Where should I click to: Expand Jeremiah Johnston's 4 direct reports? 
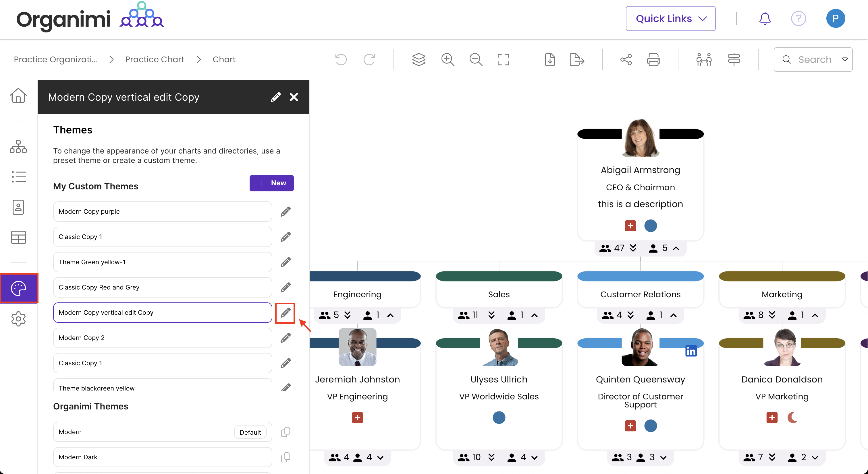coord(380,458)
